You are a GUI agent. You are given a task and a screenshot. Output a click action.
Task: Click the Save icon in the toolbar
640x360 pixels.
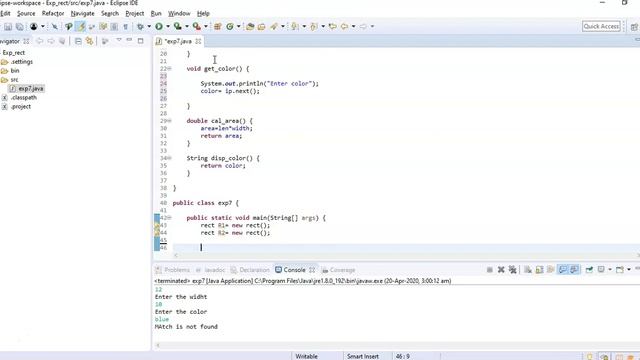(8, 27)
